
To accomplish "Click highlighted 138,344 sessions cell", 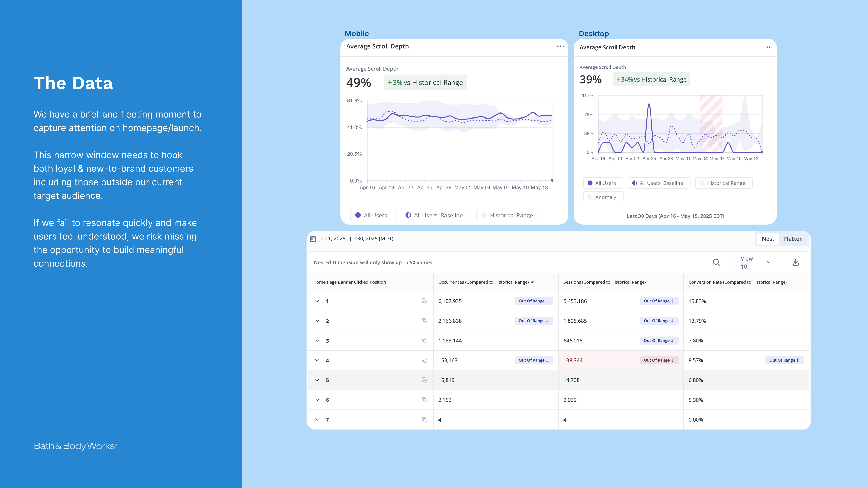I will (x=573, y=360).
